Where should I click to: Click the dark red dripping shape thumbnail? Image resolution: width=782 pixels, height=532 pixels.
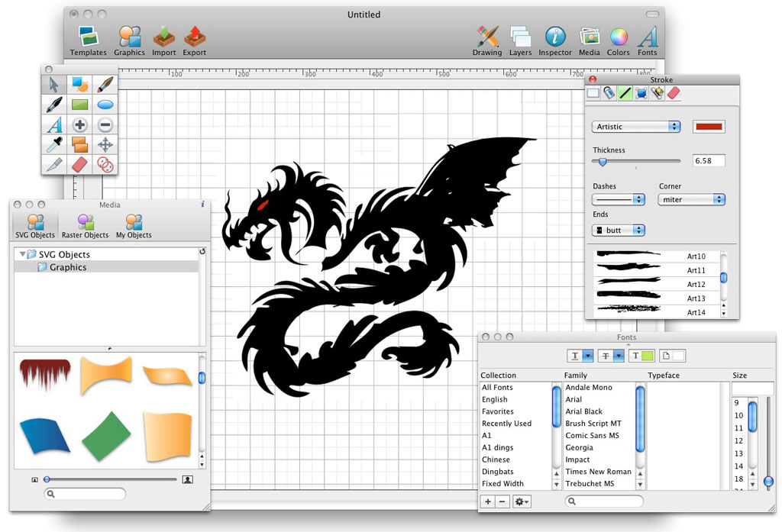click(45, 374)
